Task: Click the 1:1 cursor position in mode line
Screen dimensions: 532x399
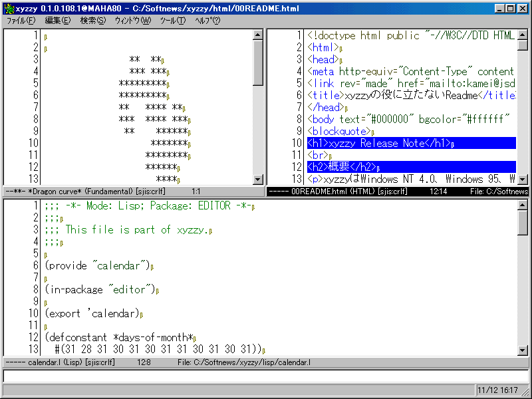Action: coord(196,192)
